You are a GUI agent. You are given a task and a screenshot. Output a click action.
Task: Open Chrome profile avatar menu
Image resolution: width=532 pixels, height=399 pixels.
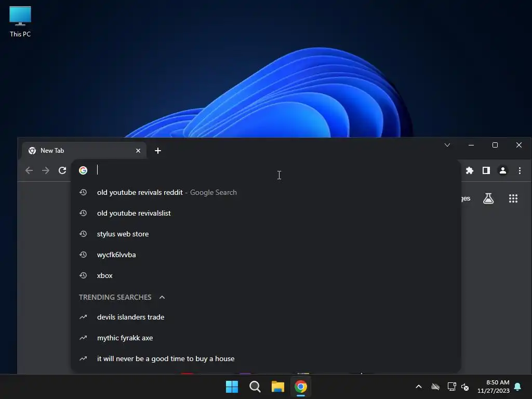(x=503, y=170)
